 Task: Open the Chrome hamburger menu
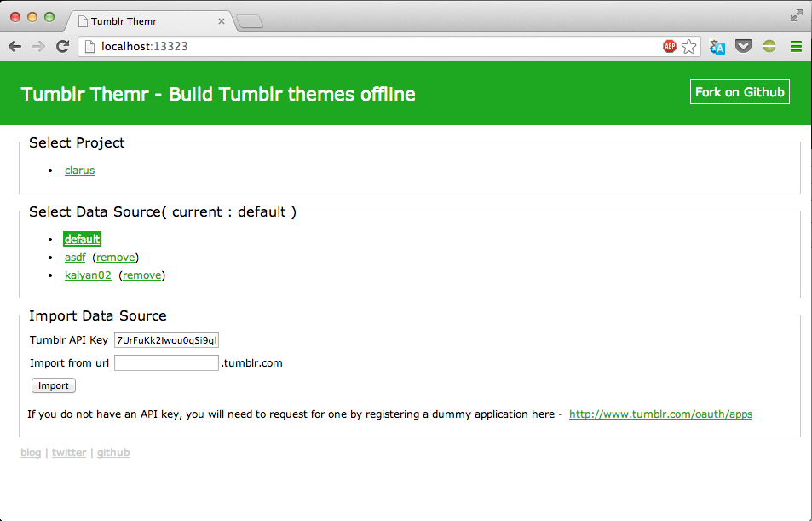coord(796,47)
